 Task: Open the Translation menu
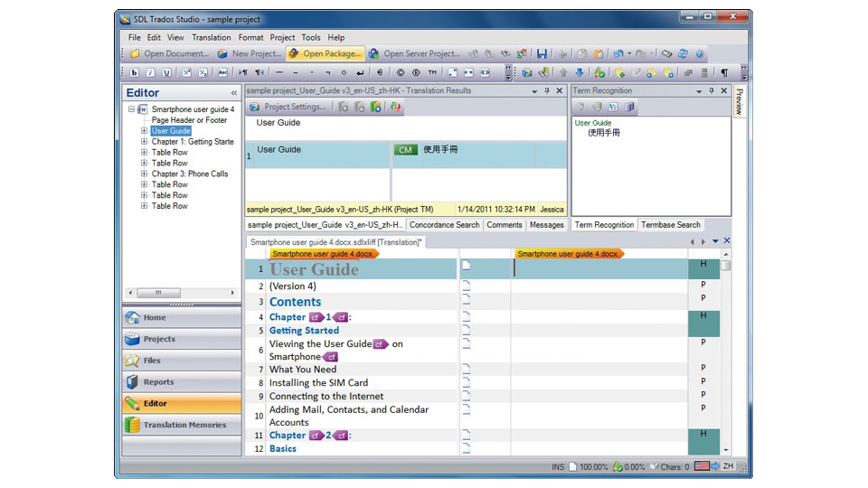point(212,38)
